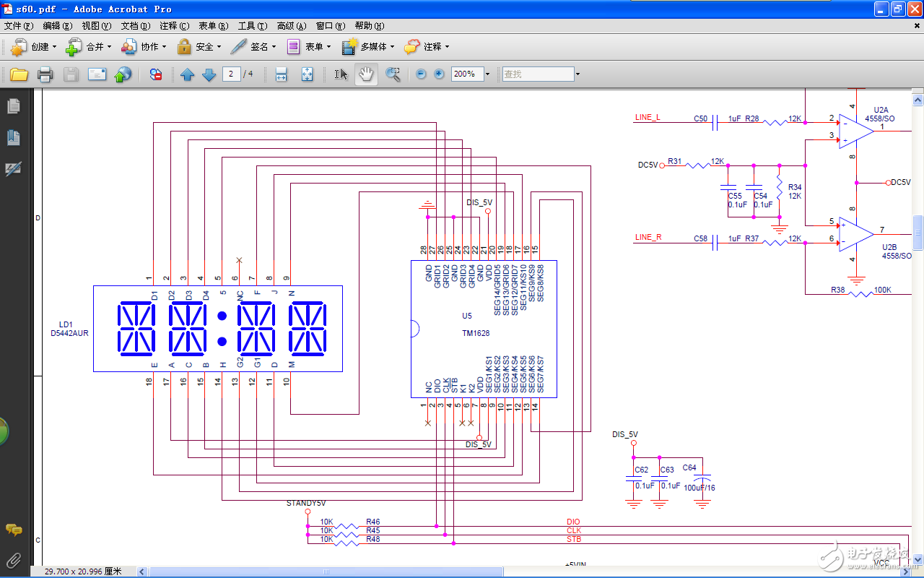This screenshot has height=578, width=924.
Task: Open the 视图 (View) menu
Action: click(x=97, y=26)
